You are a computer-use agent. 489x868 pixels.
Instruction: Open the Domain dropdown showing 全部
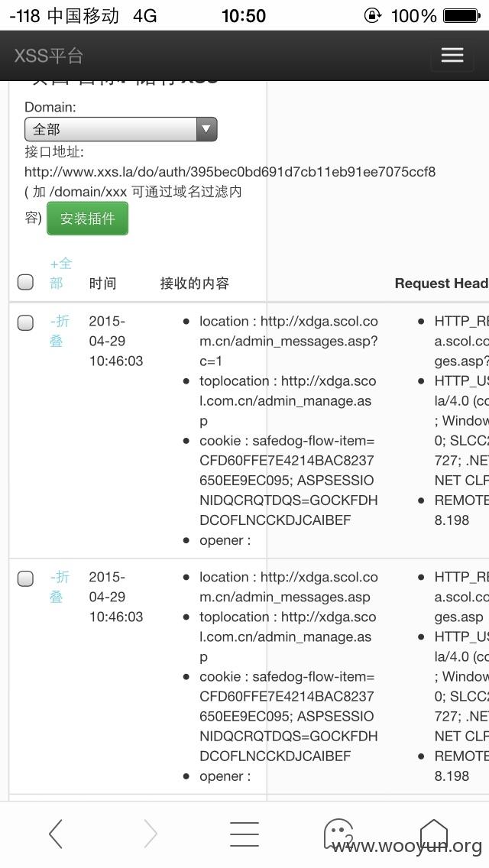tap(121, 129)
